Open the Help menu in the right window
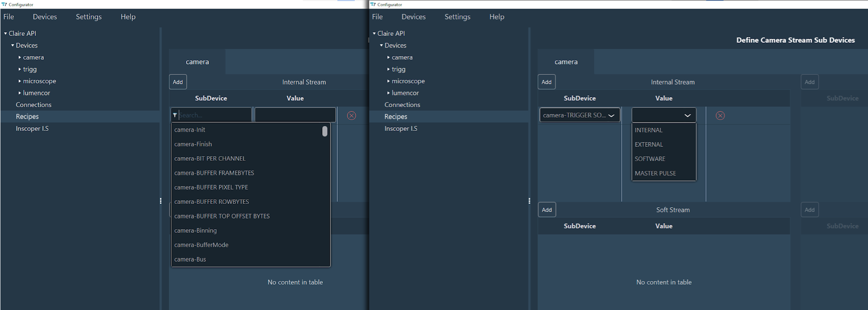Viewport: 868px width, 310px height. pos(496,17)
